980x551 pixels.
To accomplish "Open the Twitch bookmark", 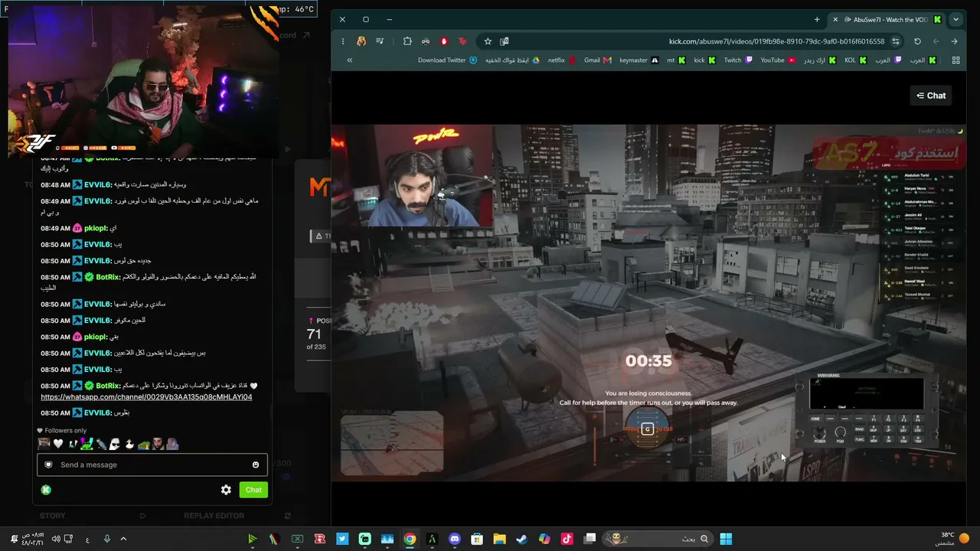I will pos(739,60).
